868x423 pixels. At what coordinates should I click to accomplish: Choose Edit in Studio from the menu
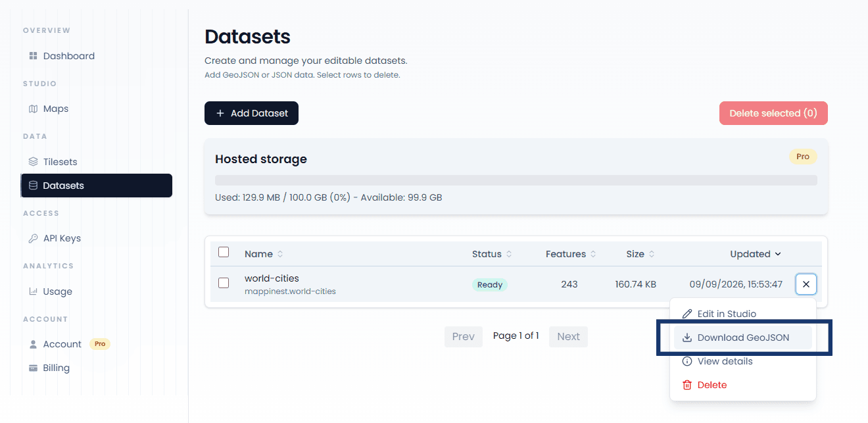743,314
